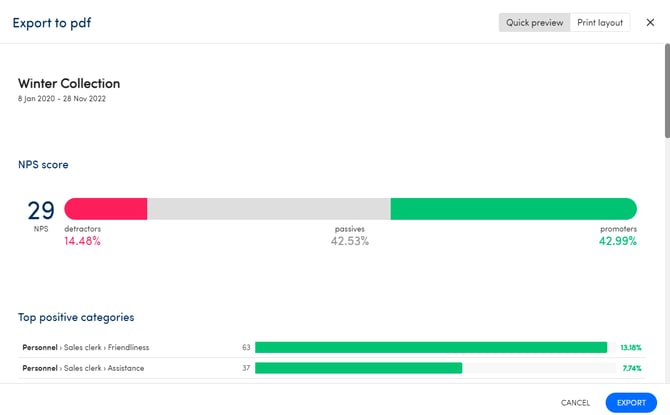Click the NPS score number 29
This screenshot has height=415, width=670.
[x=41, y=210]
